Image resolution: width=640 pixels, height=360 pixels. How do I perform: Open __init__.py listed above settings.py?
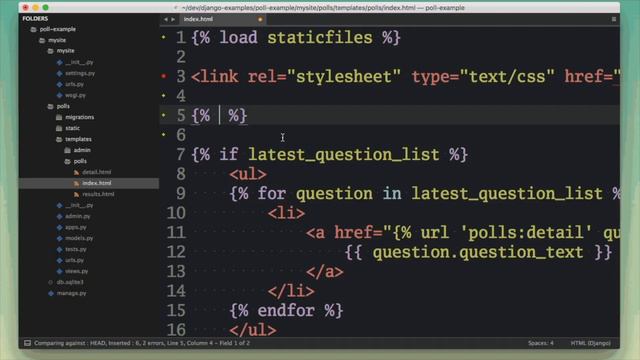point(79,62)
